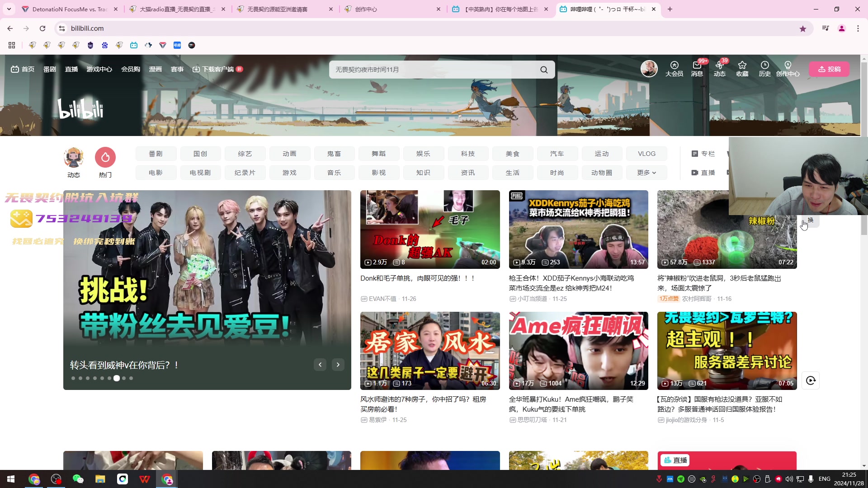The height and width of the screenshot is (488, 868).
Task: Open Windows Start menu
Action: [11, 479]
